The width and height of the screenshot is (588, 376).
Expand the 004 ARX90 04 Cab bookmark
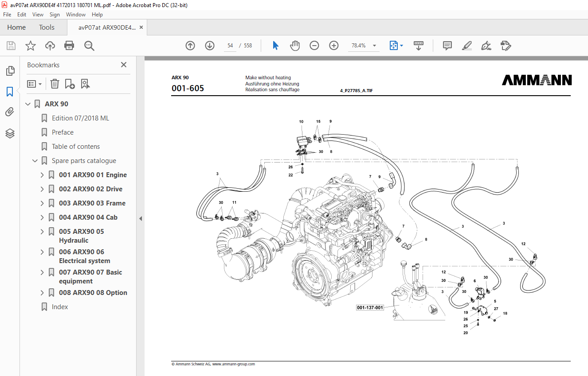pyautogui.click(x=43, y=217)
